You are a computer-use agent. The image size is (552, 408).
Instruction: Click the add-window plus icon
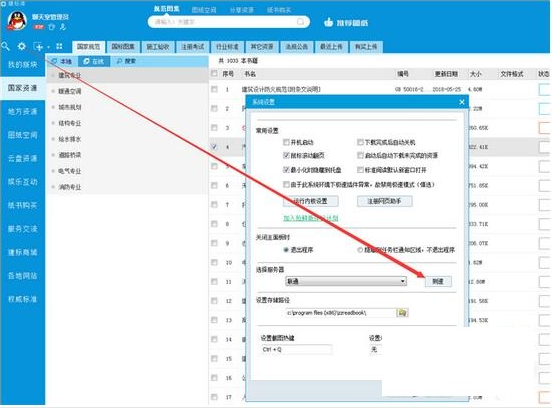[38, 46]
